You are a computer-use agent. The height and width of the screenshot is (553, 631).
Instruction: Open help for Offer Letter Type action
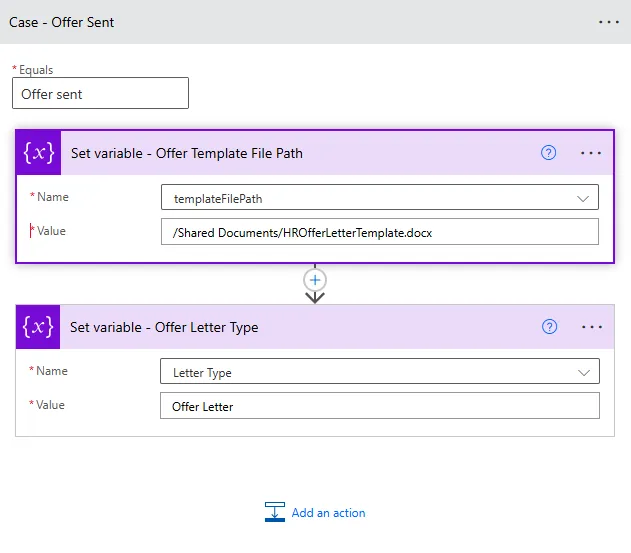pos(548,327)
